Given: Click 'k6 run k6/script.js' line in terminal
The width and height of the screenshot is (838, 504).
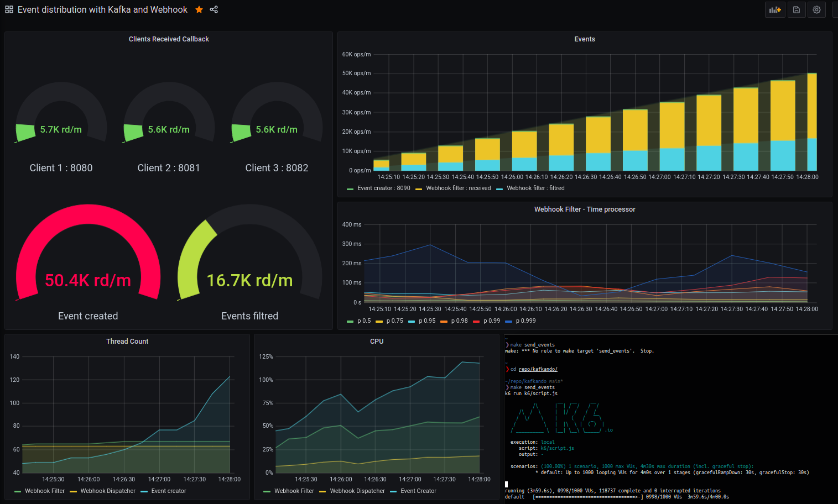Looking at the screenshot, I should click(531, 393).
